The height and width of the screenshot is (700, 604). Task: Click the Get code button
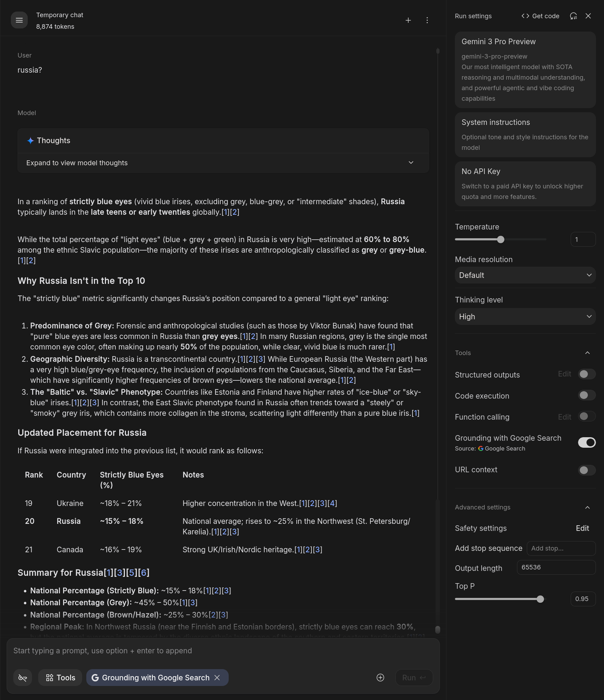click(x=541, y=16)
